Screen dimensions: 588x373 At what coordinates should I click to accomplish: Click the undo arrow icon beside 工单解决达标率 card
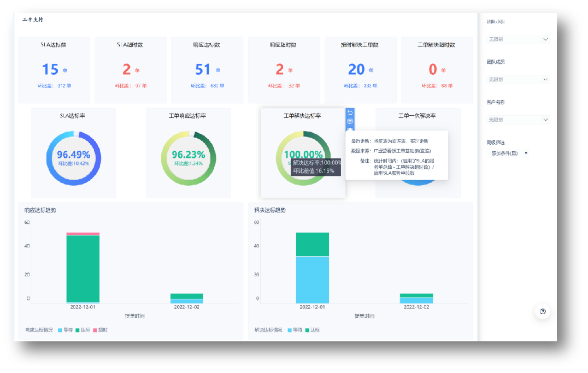click(x=350, y=113)
